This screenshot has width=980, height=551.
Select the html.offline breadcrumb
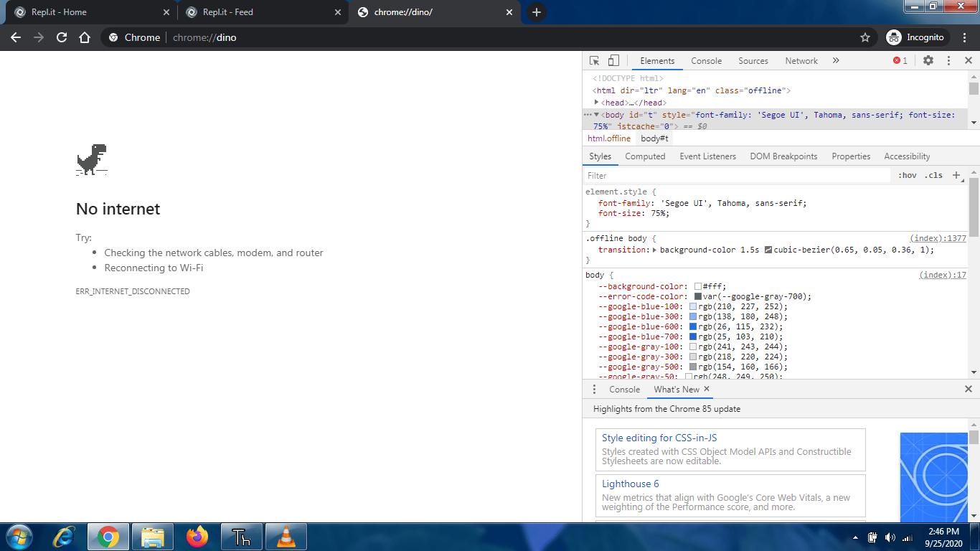tap(609, 138)
